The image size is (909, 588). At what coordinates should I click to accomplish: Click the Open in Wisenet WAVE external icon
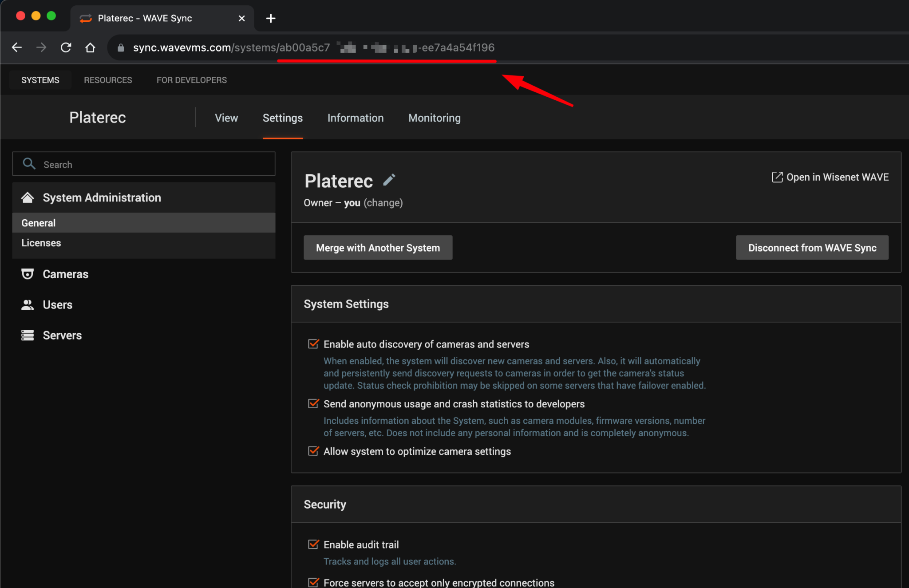[777, 177]
